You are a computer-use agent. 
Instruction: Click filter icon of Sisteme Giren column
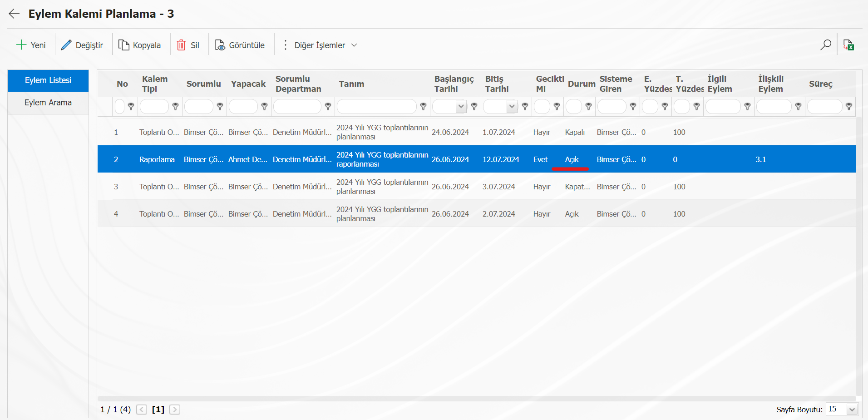pos(633,106)
